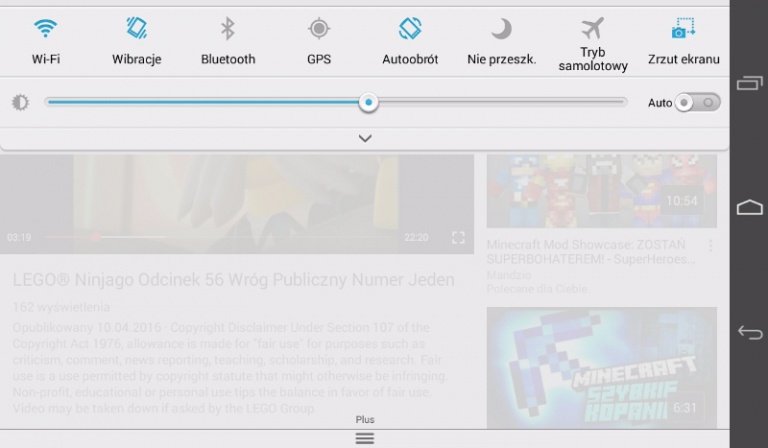Enter fullscreen in the video player
This screenshot has width=768, height=448.
[458, 237]
